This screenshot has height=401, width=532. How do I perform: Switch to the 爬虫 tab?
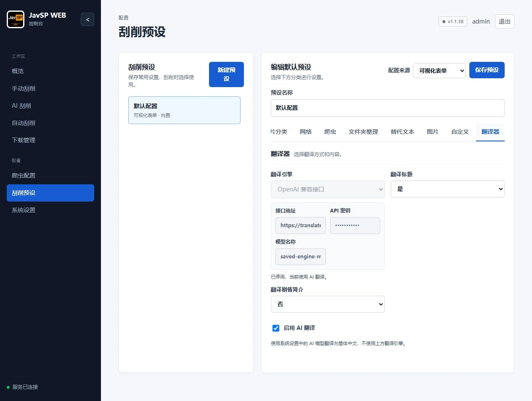pos(330,132)
